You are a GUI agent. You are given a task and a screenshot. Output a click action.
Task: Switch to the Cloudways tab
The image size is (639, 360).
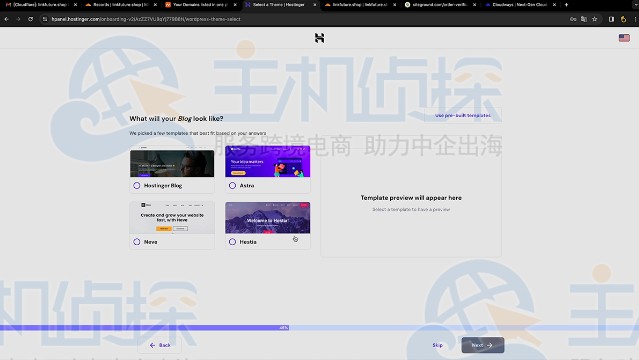tap(520, 5)
